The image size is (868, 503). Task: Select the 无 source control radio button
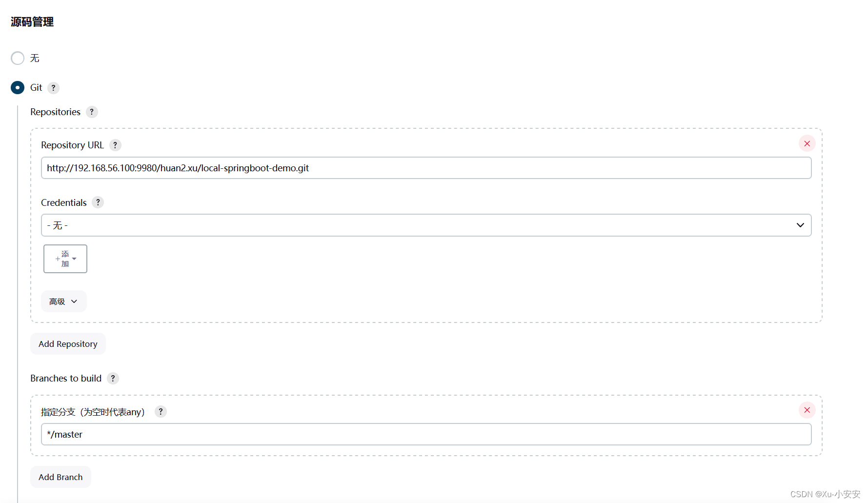coord(18,58)
